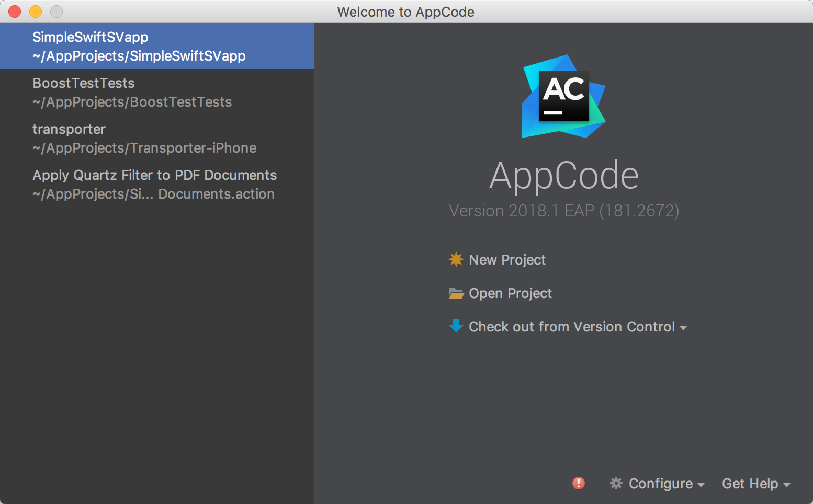Click the Configure gear icon

click(x=616, y=483)
